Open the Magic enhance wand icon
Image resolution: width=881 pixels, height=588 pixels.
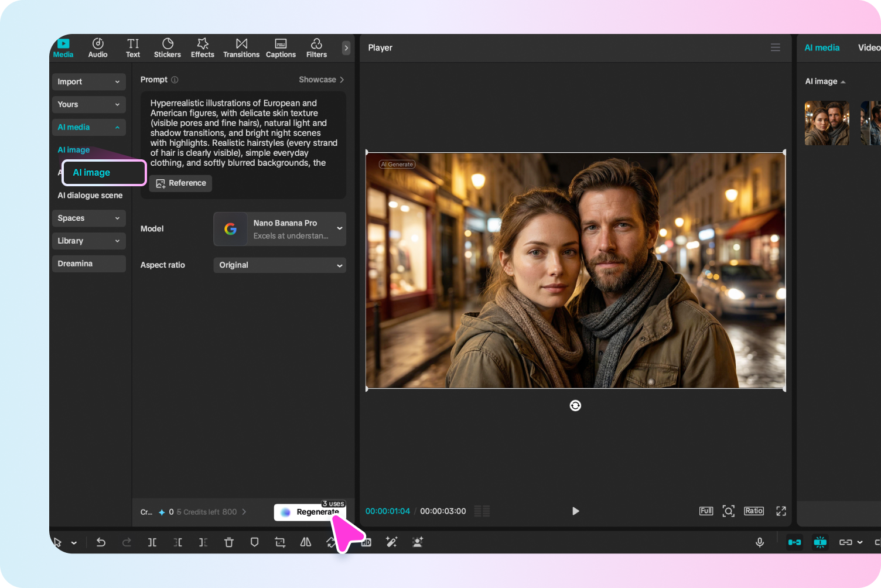(392, 542)
